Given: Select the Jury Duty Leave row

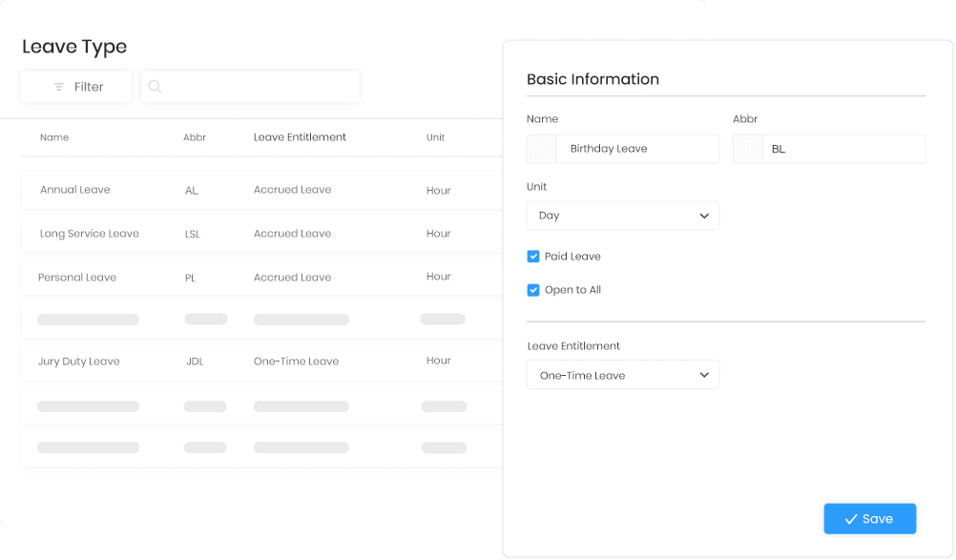Looking at the screenshot, I should pos(262,361).
